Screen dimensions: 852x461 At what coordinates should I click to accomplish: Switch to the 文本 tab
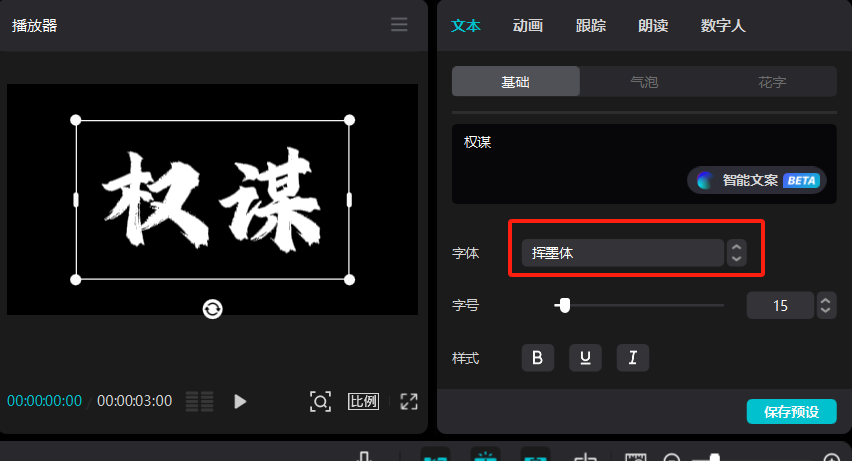tap(466, 26)
